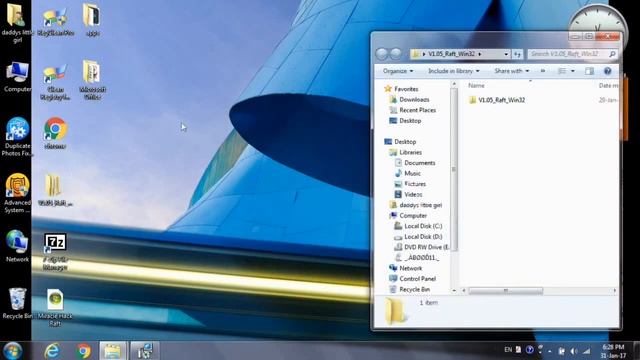Open Recycle Bin in navigation tree
640x360 pixels.
(410, 289)
